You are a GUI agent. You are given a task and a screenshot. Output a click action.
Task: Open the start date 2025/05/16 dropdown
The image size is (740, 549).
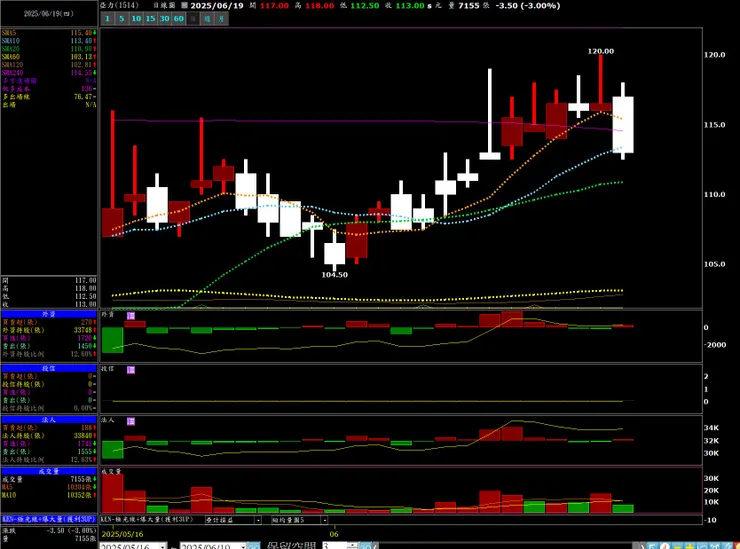coord(163,546)
